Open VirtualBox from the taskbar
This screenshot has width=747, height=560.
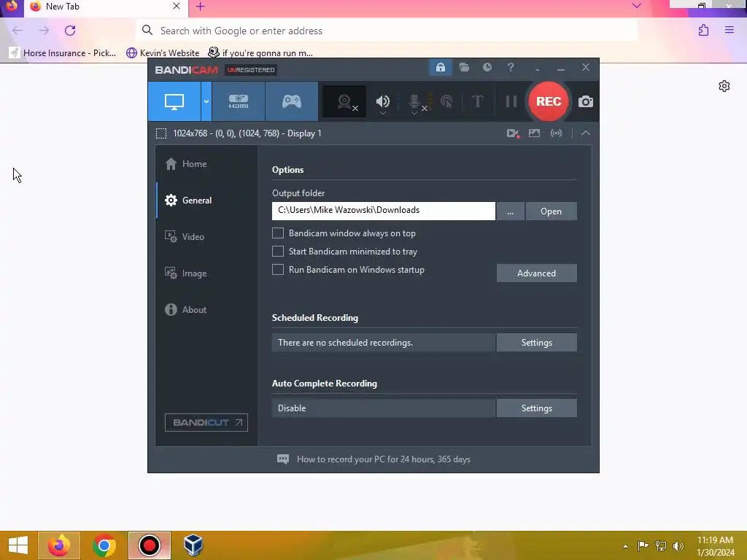193,545
